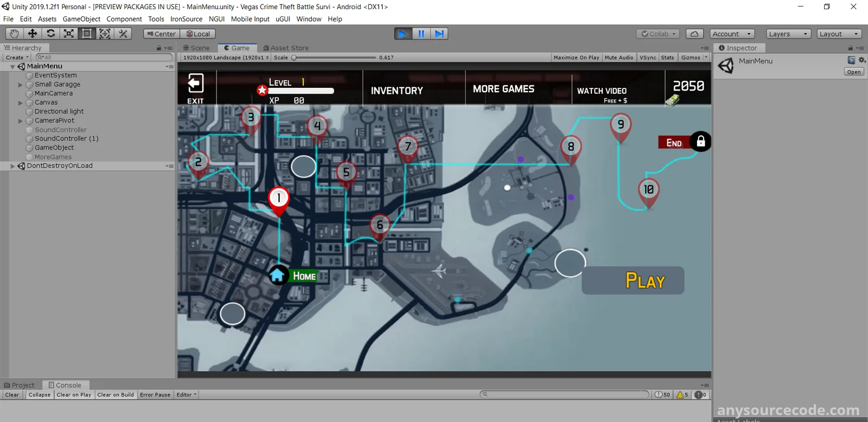868x422 pixels.
Task: Click the Step frame button
Action: (x=439, y=34)
